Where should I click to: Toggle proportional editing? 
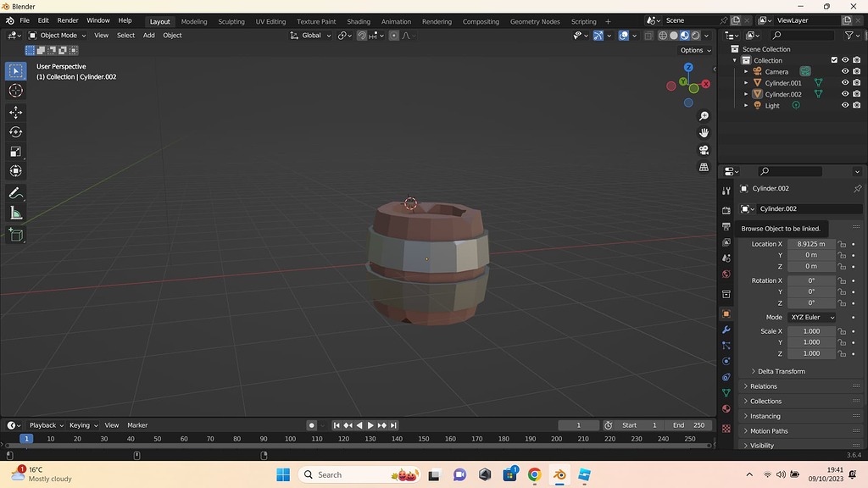point(393,36)
